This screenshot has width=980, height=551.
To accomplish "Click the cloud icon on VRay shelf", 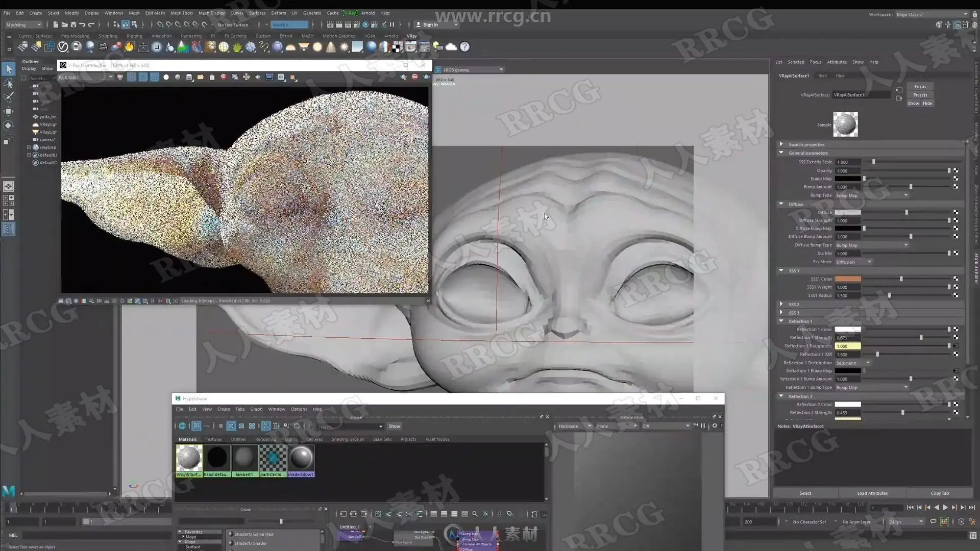I will click(x=451, y=47).
